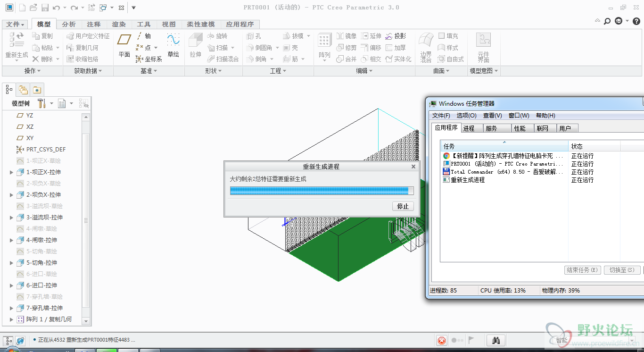Select the 平面 (Plane) datum tool
Viewport: 644px width, 352px height.
pyautogui.click(x=124, y=46)
